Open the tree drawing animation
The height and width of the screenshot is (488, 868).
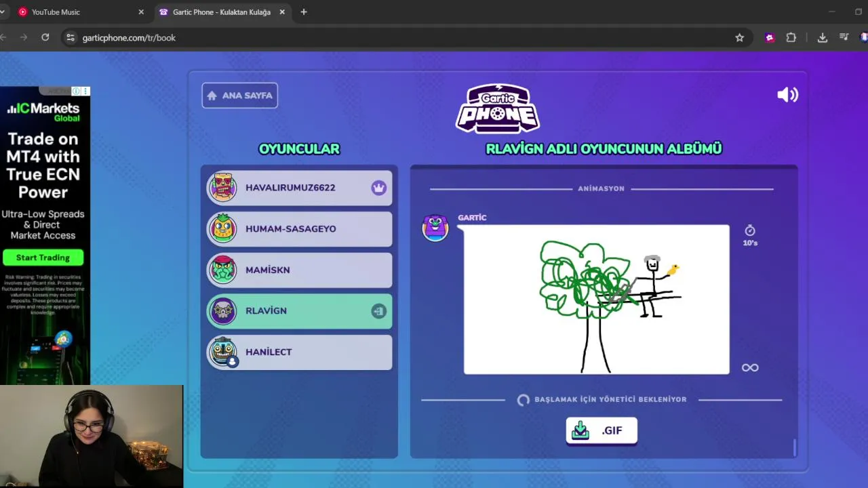click(x=597, y=300)
